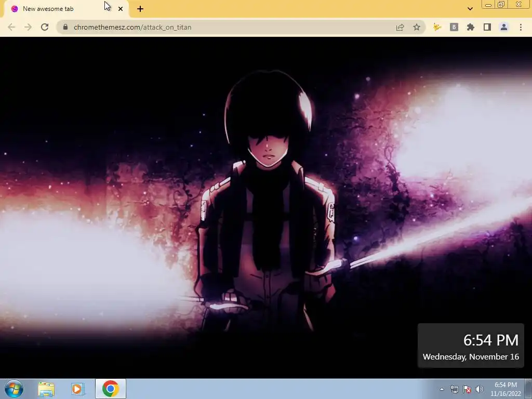
Task: Open the profile avatar menu
Action: pyautogui.click(x=504, y=27)
